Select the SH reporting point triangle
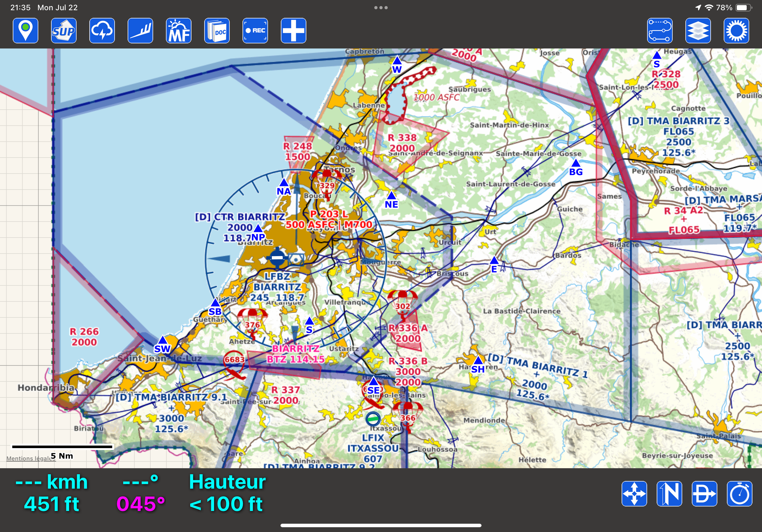Screen dimensions: 762x532 478,360
